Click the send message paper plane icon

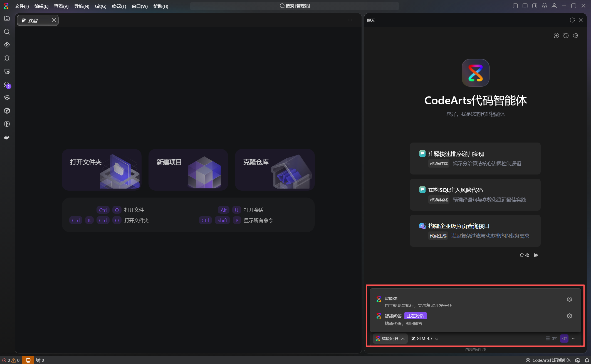click(x=564, y=338)
